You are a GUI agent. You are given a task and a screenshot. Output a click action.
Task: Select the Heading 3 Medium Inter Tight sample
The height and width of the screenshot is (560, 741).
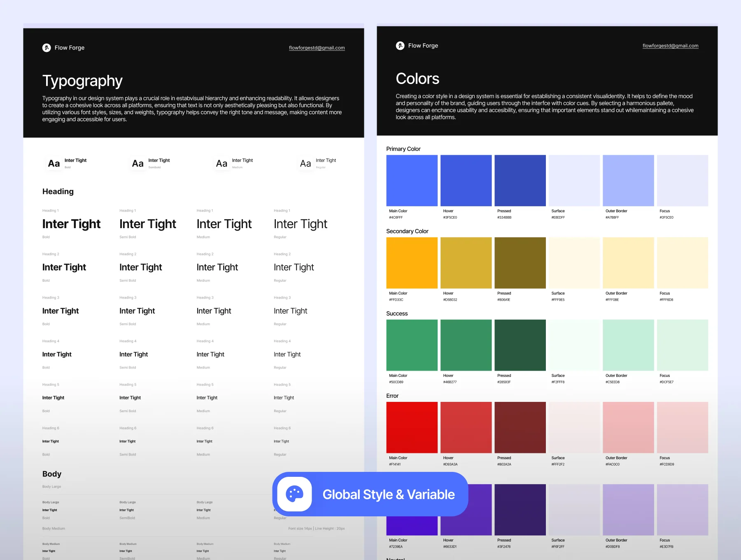(x=214, y=311)
